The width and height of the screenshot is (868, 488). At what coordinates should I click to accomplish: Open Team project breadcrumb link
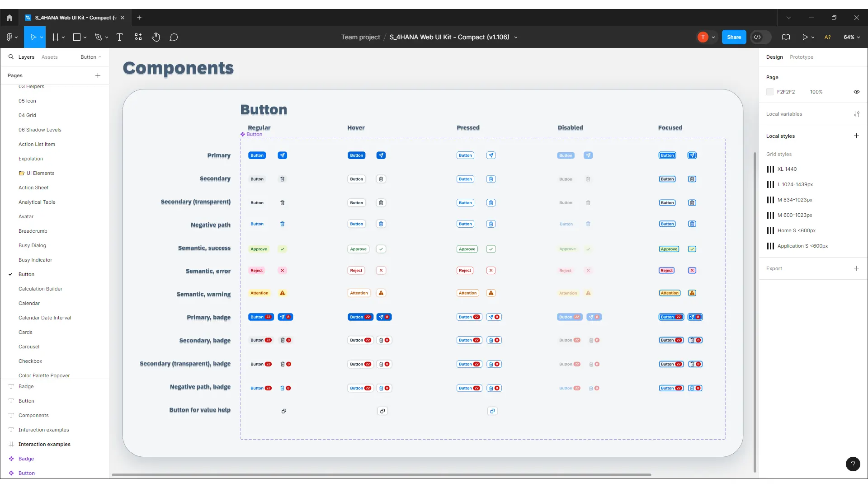[360, 37]
